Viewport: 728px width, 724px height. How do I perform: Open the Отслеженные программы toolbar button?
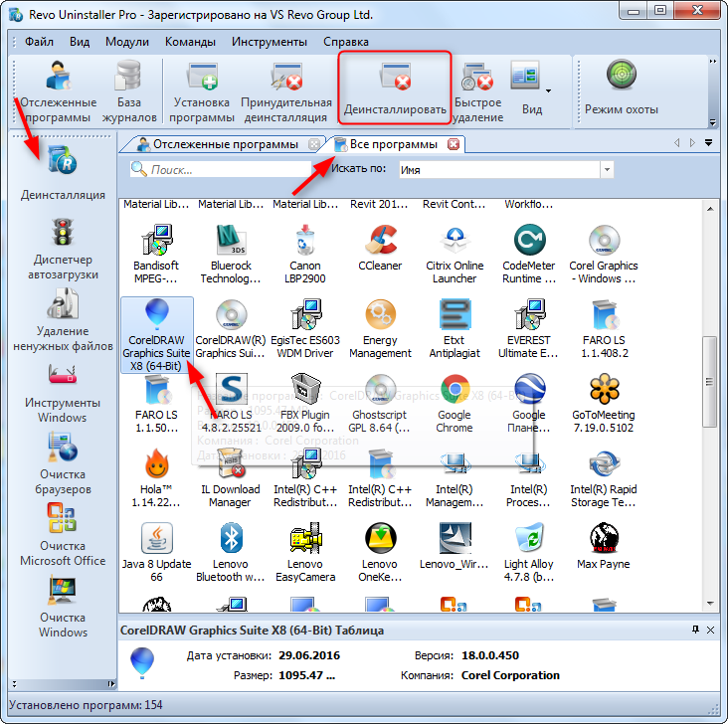(58, 91)
